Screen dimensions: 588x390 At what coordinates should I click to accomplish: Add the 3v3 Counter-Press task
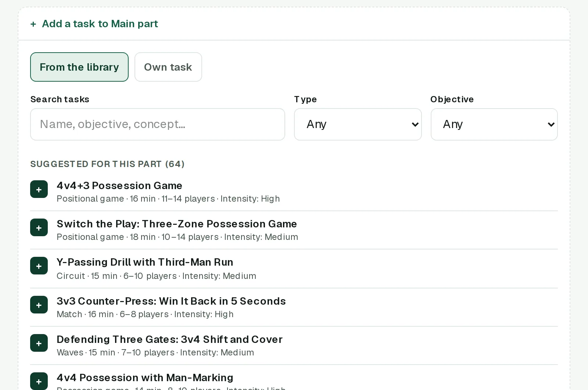point(39,305)
